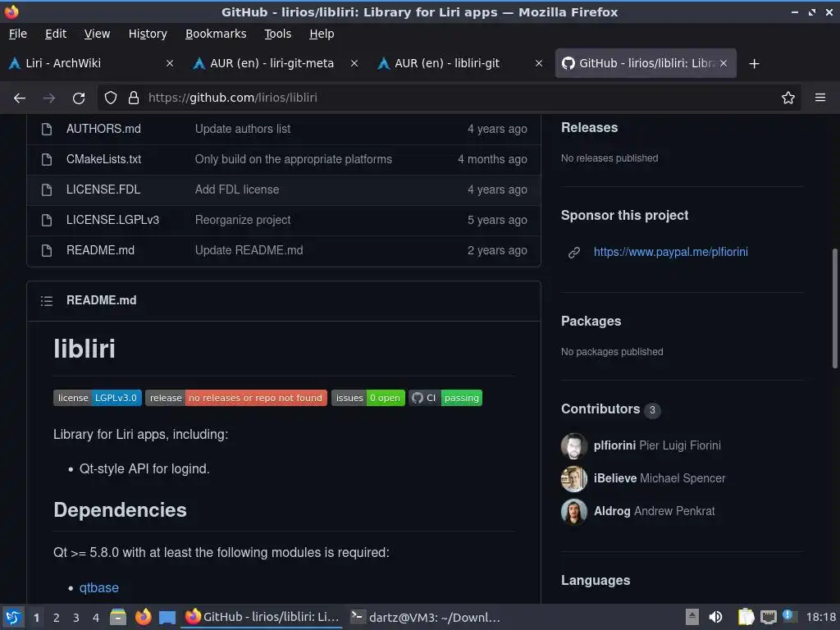Image resolution: width=840 pixels, height=630 pixels.
Task: Click link icon beside PayPal sponsor URL
Action: click(573, 253)
